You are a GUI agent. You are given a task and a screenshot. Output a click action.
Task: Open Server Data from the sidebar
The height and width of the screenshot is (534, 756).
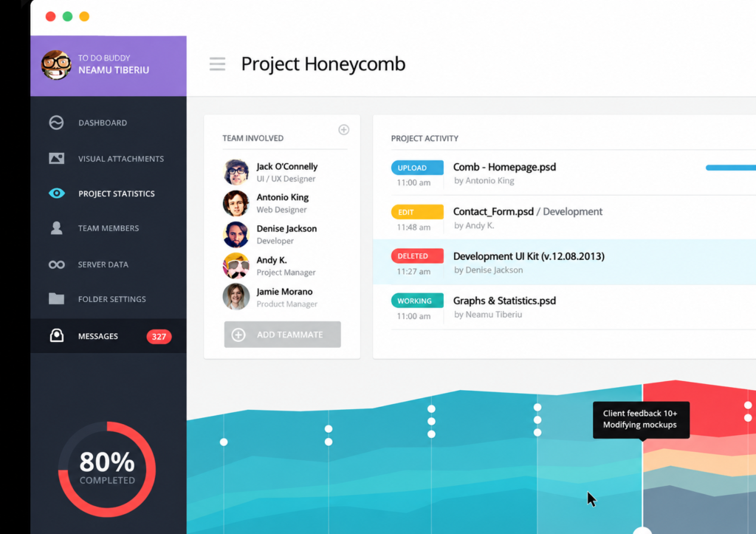(x=103, y=264)
